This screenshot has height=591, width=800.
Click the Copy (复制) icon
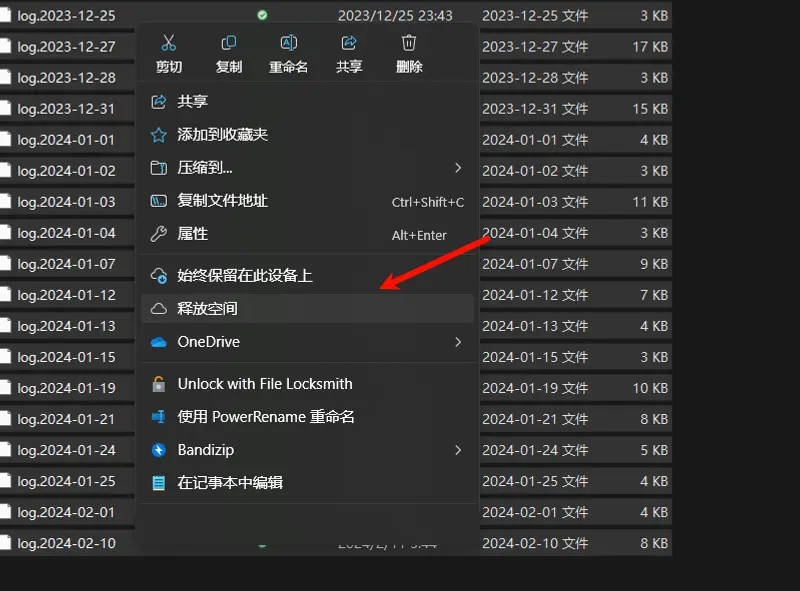pyautogui.click(x=229, y=43)
